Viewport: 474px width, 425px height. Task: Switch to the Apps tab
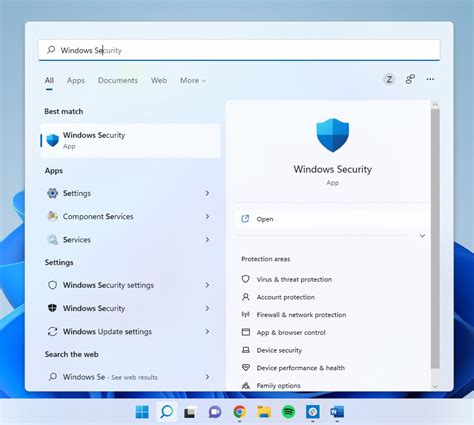pos(76,80)
